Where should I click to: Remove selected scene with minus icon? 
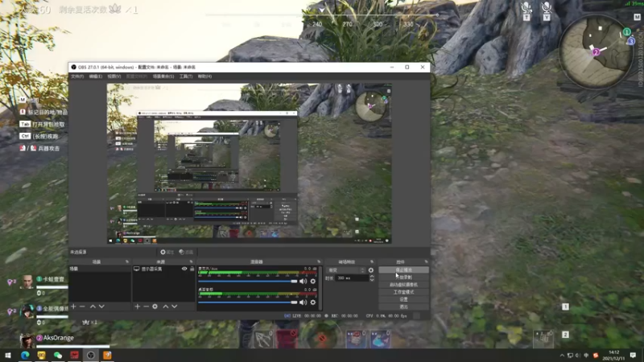(x=82, y=306)
